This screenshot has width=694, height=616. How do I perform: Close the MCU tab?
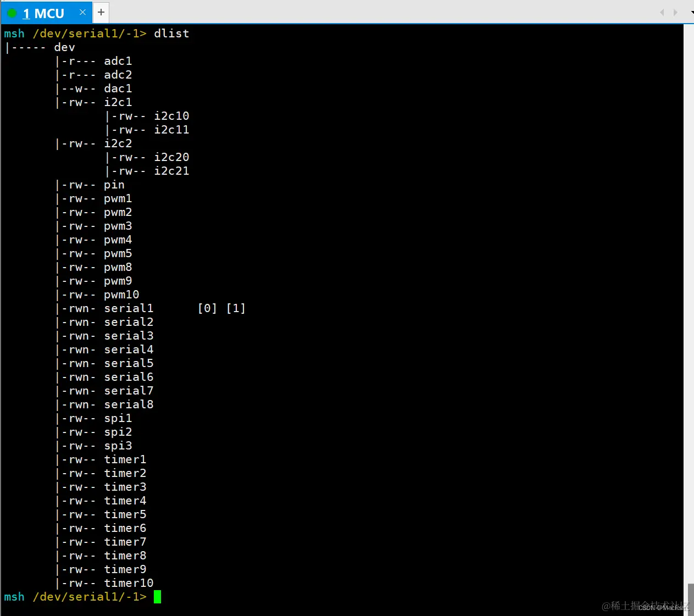point(82,12)
